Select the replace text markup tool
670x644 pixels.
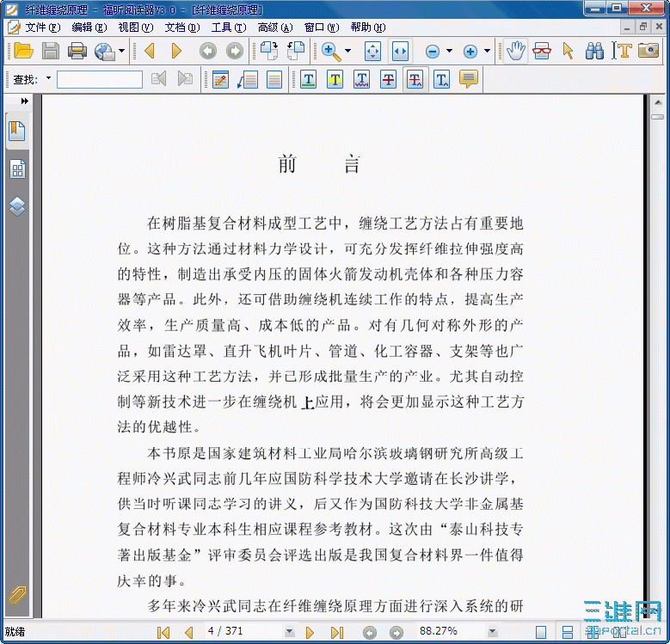click(x=415, y=79)
